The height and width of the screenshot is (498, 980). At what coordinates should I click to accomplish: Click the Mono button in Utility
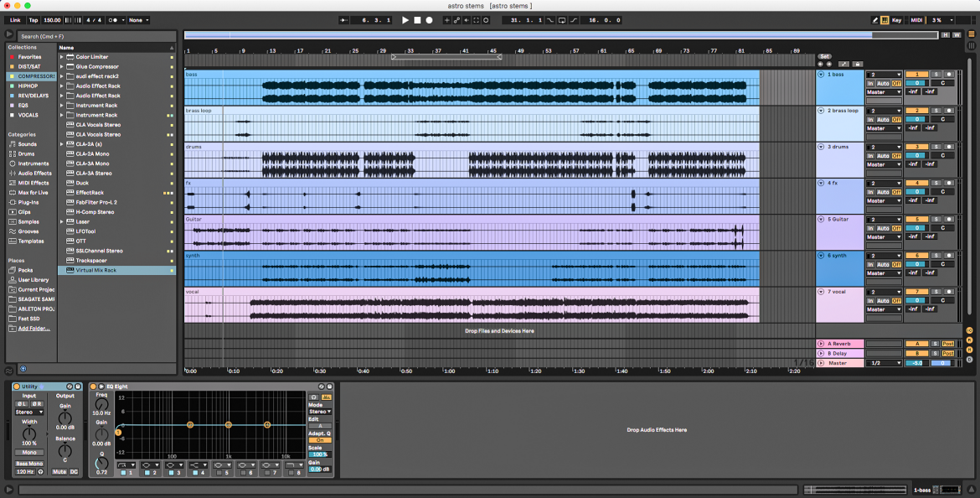[29, 453]
